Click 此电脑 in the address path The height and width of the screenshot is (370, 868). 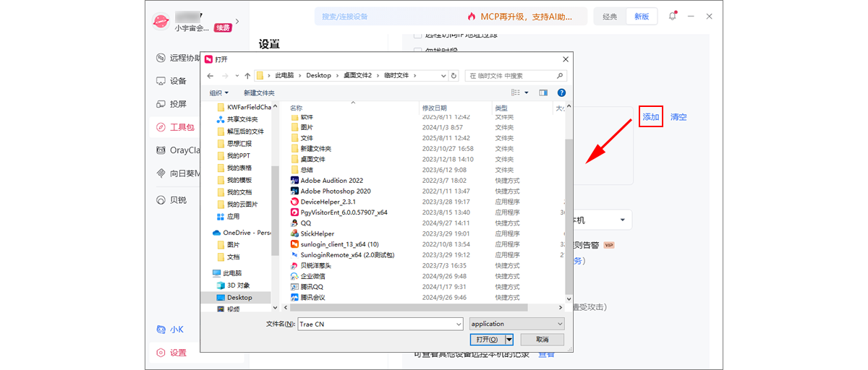click(x=284, y=75)
